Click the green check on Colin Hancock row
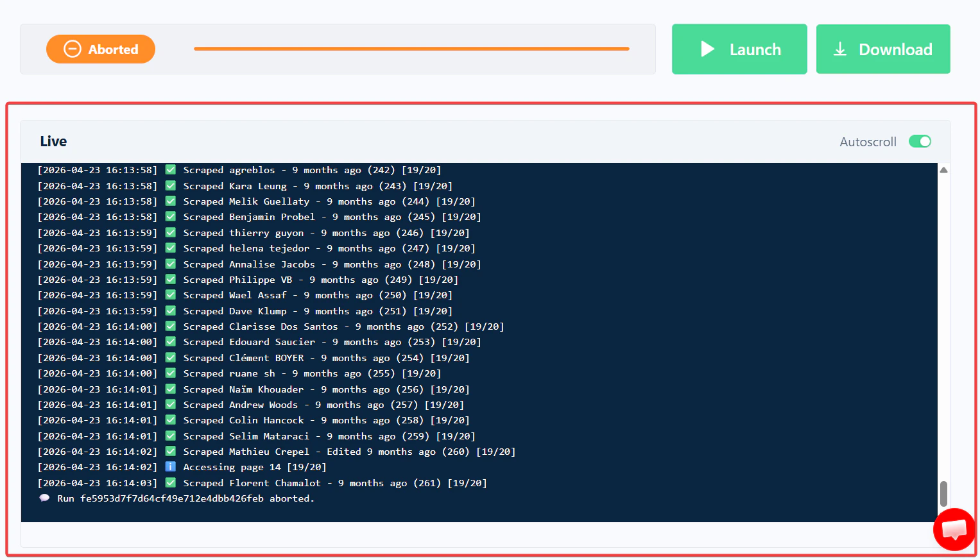Image resolution: width=980 pixels, height=560 pixels. click(x=171, y=420)
